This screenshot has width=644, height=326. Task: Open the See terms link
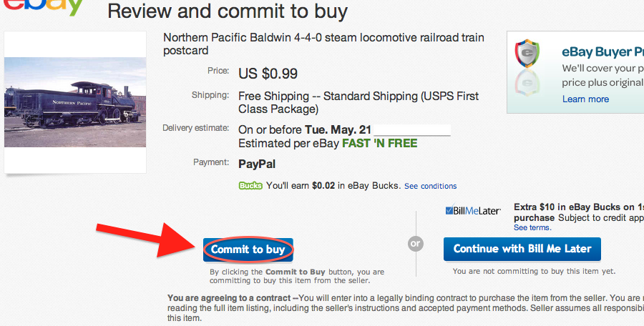532,227
